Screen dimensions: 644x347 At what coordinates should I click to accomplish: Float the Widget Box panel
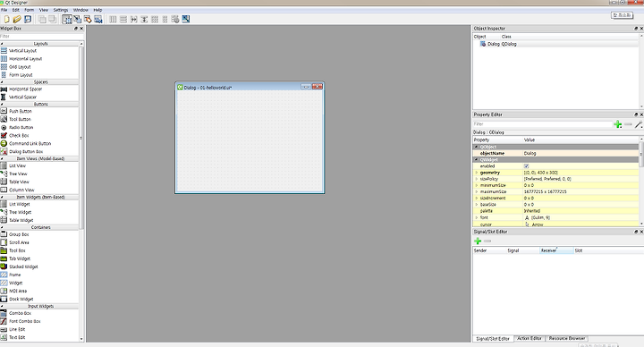(x=75, y=29)
